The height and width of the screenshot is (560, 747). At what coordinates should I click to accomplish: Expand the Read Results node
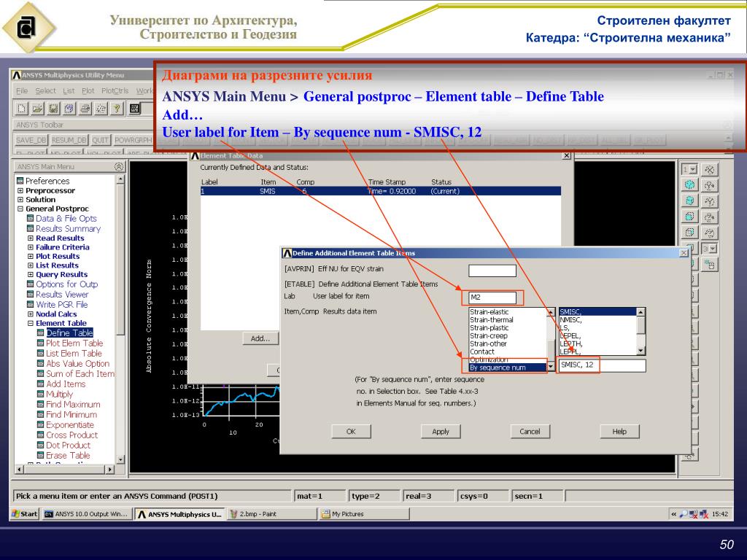point(31,238)
